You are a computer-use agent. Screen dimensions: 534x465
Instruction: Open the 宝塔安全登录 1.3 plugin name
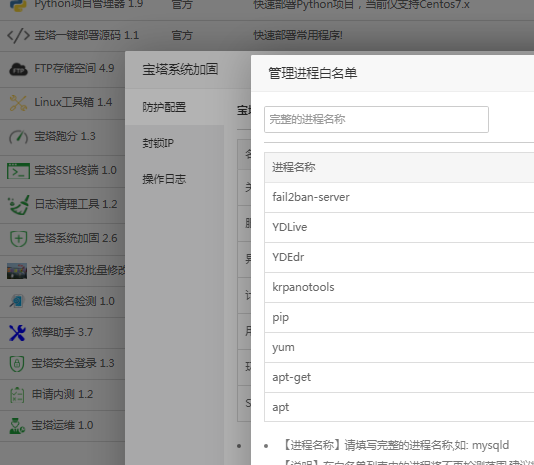(73, 363)
